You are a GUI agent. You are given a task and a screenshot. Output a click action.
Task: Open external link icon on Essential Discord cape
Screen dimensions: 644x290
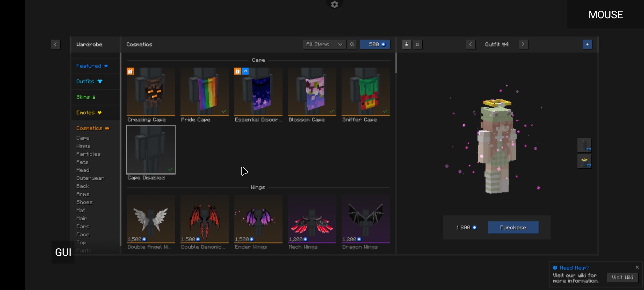[x=245, y=71]
